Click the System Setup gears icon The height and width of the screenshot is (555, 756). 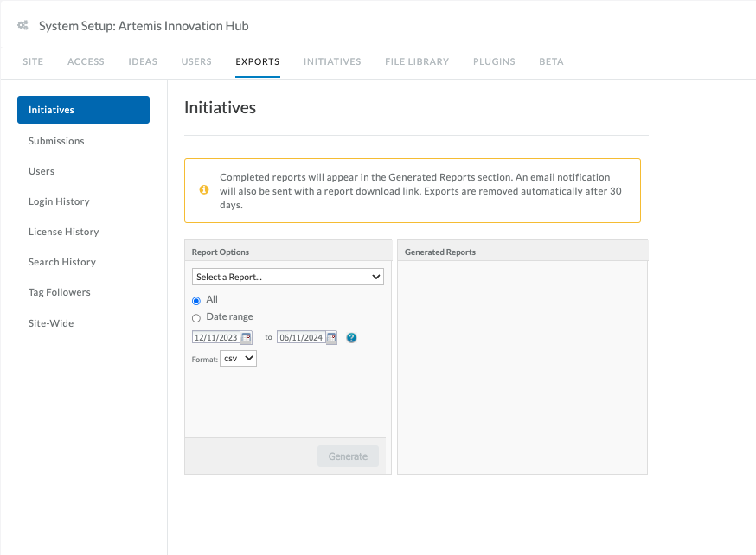pos(22,25)
